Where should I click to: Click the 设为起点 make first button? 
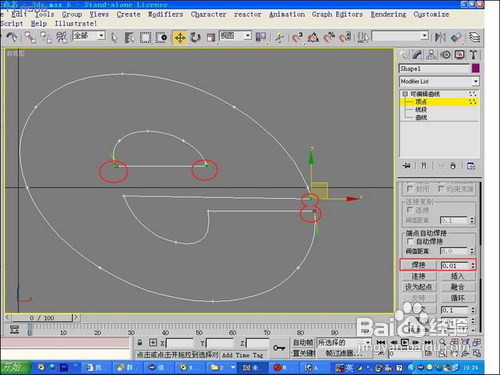[419, 287]
